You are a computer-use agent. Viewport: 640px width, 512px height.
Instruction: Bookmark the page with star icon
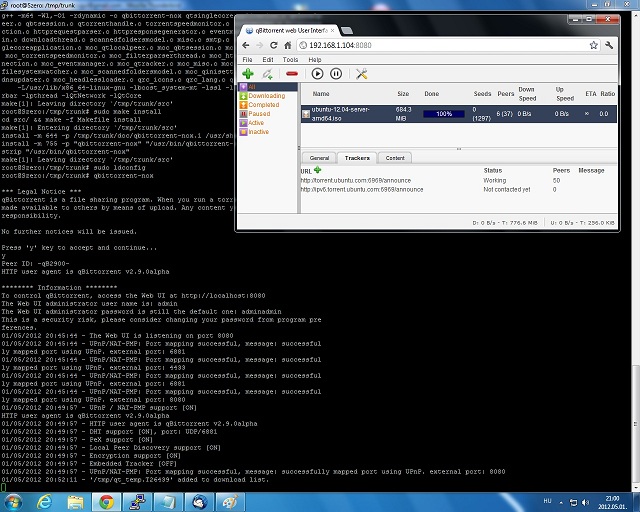(x=593, y=45)
